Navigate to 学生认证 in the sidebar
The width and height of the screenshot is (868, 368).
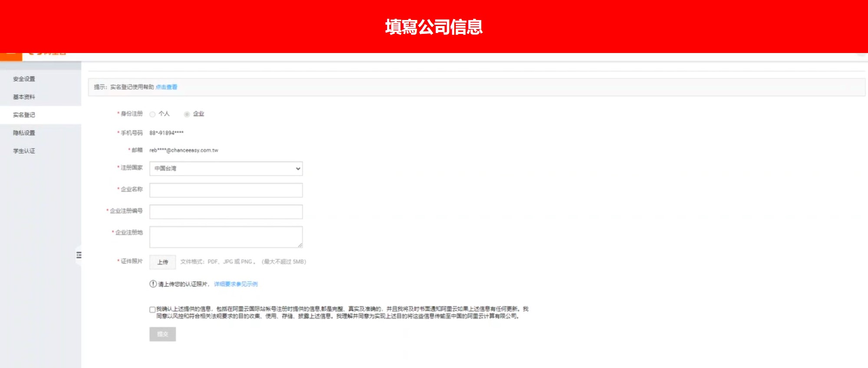pyautogui.click(x=24, y=151)
